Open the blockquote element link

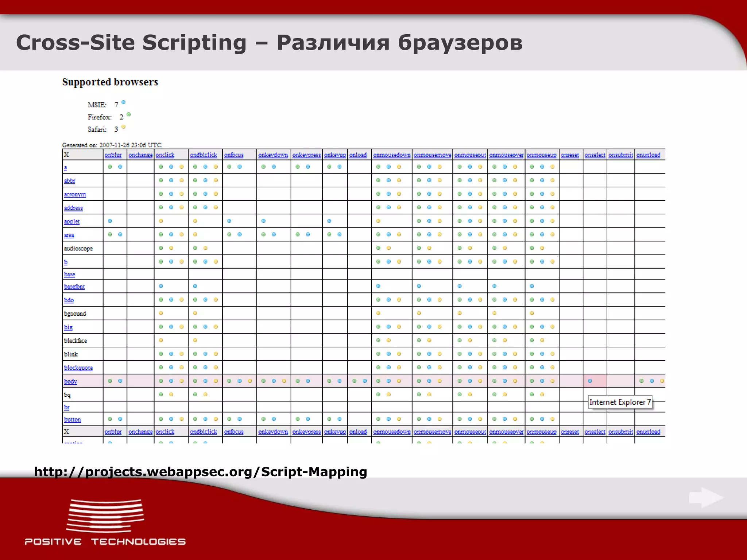[x=78, y=368]
